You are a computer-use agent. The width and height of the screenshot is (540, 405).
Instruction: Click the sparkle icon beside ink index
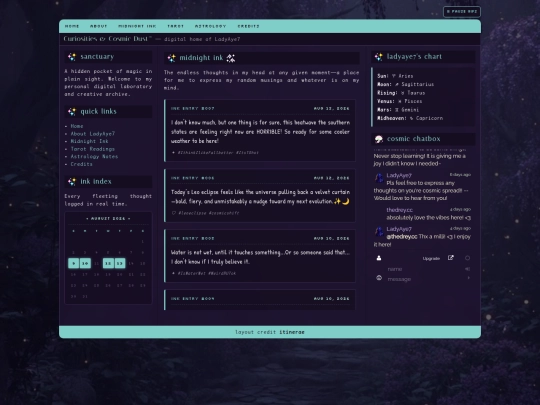click(72, 181)
